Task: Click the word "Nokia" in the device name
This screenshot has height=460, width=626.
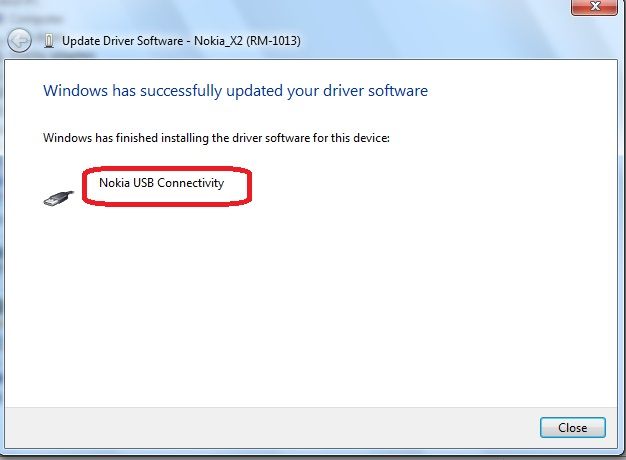Action: coord(115,183)
